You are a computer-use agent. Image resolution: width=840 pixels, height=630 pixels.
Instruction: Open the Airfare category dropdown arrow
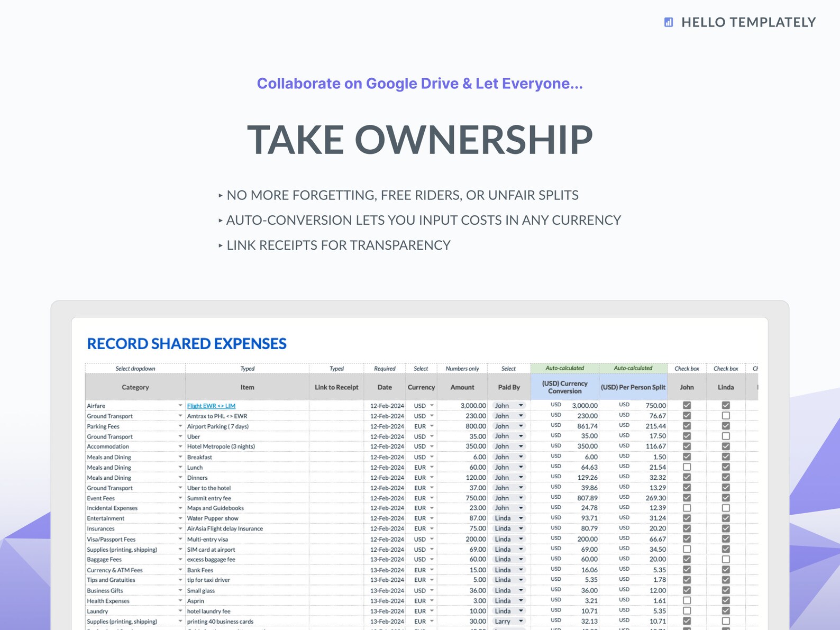[x=180, y=406]
